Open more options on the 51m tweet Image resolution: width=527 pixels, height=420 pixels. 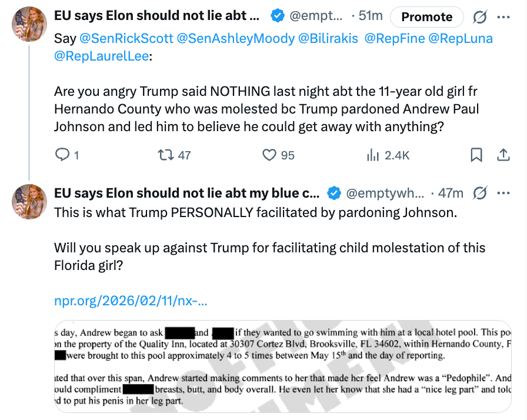tap(503, 17)
